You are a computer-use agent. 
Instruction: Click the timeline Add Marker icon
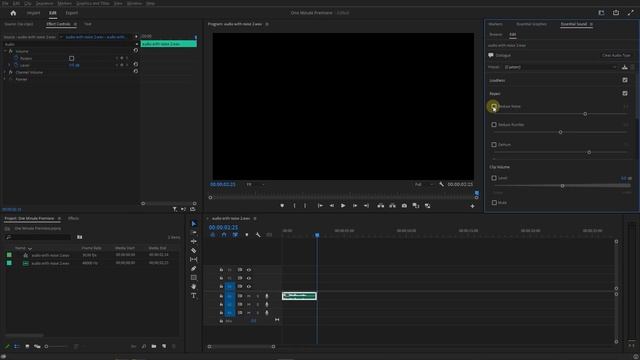[247, 235]
